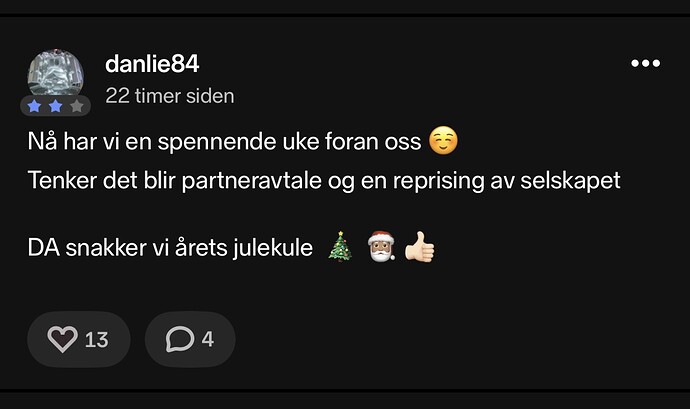
Task: Open the three-dot more options menu
Action: (x=646, y=63)
